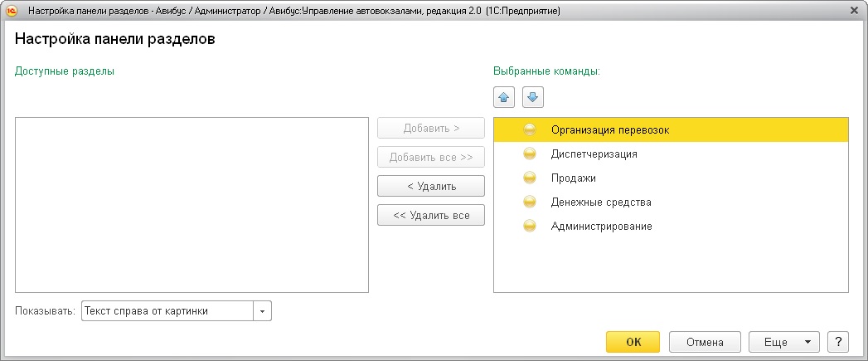This screenshot has height=361, width=868.
Task: Open help with the ? button
Action: coord(838,342)
